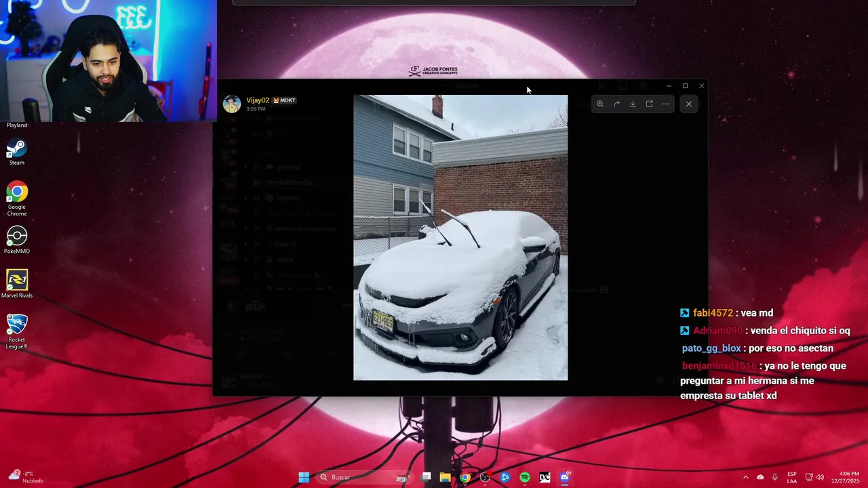Image resolution: width=868 pixels, height=488 pixels.
Task: Close the image viewer overlay
Action: pos(689,104)
